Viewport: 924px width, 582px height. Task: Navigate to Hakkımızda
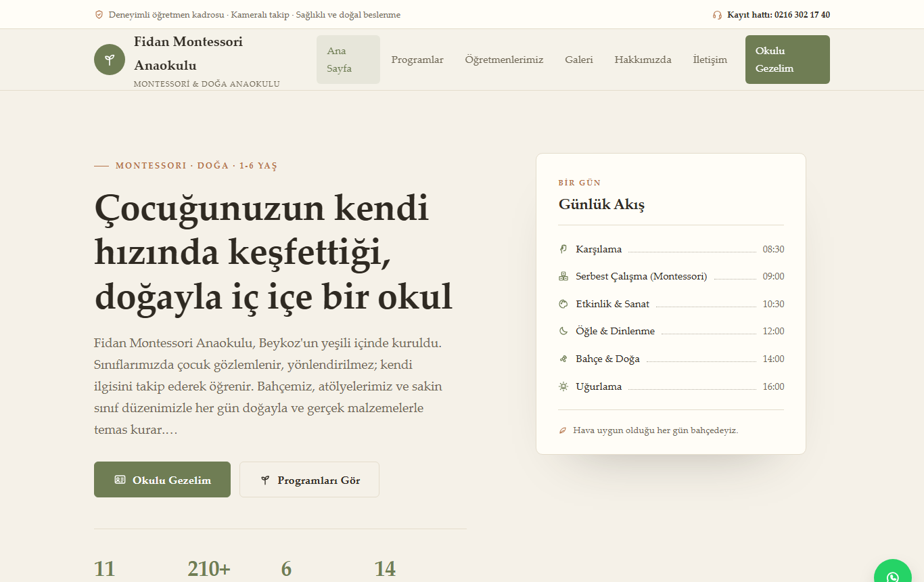tap(643, 60)
